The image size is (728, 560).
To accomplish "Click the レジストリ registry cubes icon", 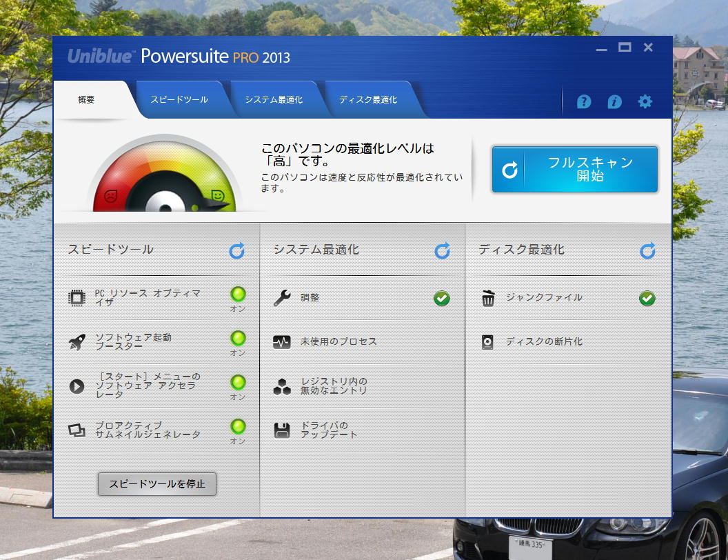I will [x=282, y=386].
